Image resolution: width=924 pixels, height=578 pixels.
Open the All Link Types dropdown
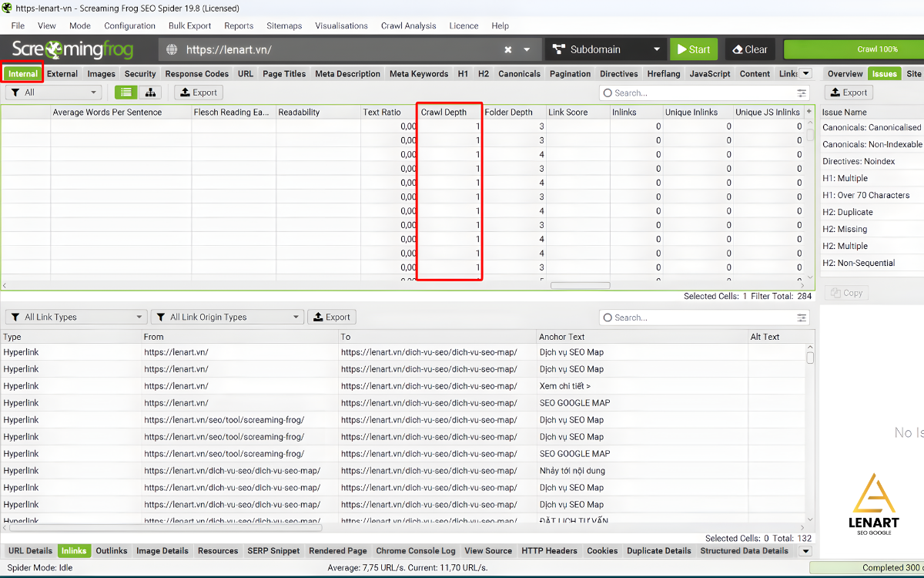pos(75,318)
